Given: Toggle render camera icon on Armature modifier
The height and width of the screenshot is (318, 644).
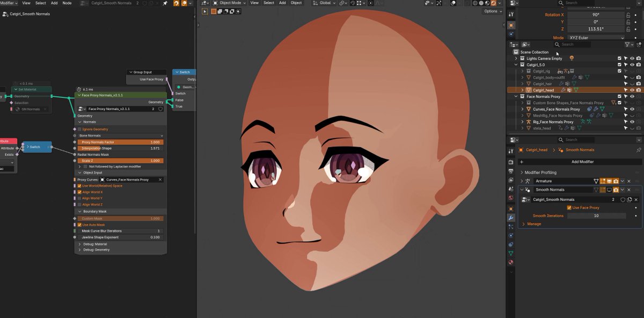Looking at the screenshot, I should coord(616,181).
